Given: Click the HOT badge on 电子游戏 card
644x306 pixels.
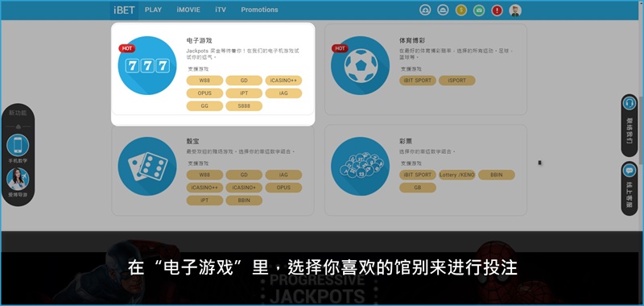Looking at the screenshot, I should tap(127, 48).
